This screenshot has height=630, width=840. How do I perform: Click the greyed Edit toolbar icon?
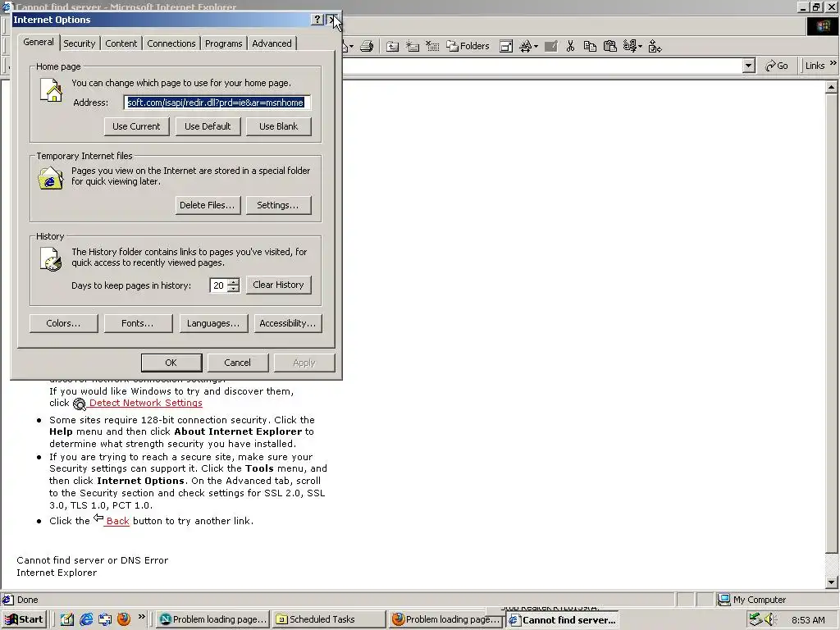(550, 47)
